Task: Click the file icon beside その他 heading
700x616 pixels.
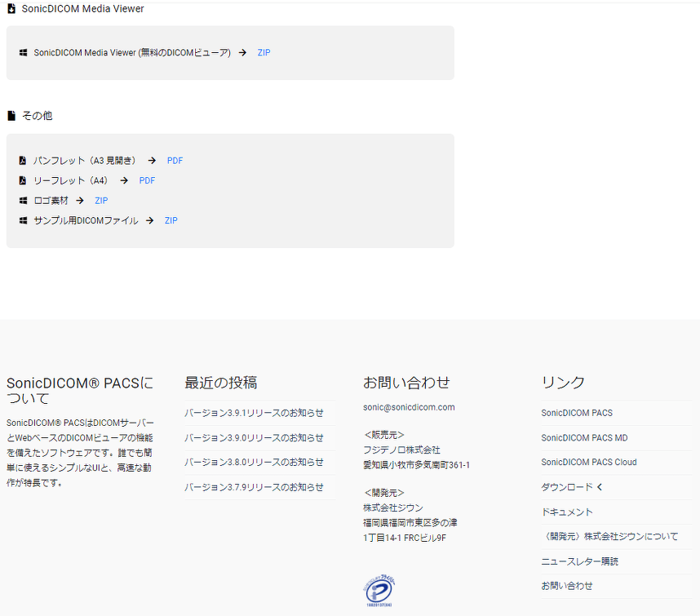Action: (11, 116)
